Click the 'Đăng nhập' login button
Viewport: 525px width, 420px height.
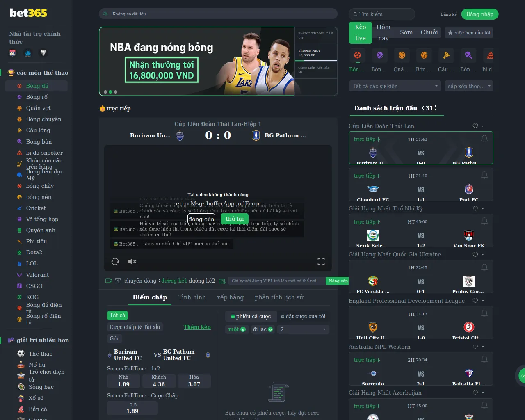coord(479,14)
